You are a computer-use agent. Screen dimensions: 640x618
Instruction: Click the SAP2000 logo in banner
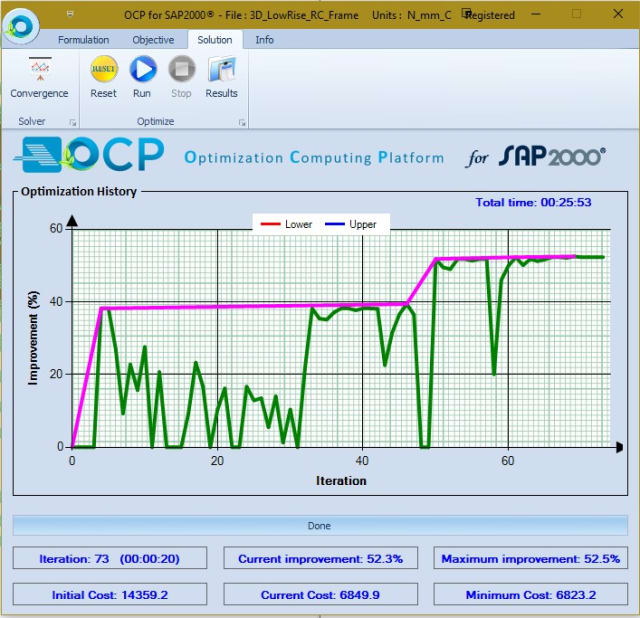[x=552, y=156]
